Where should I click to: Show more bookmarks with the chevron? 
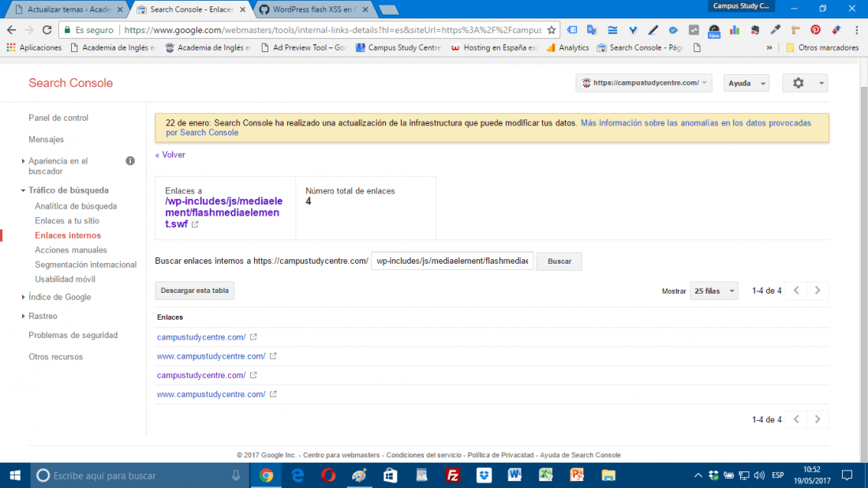769,47
